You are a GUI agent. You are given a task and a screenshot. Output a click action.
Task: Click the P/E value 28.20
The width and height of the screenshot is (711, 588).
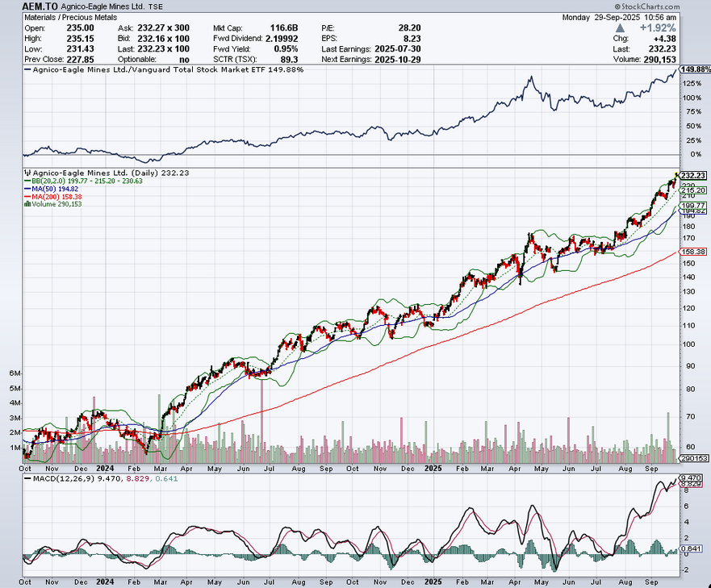[x=409, y=28]
